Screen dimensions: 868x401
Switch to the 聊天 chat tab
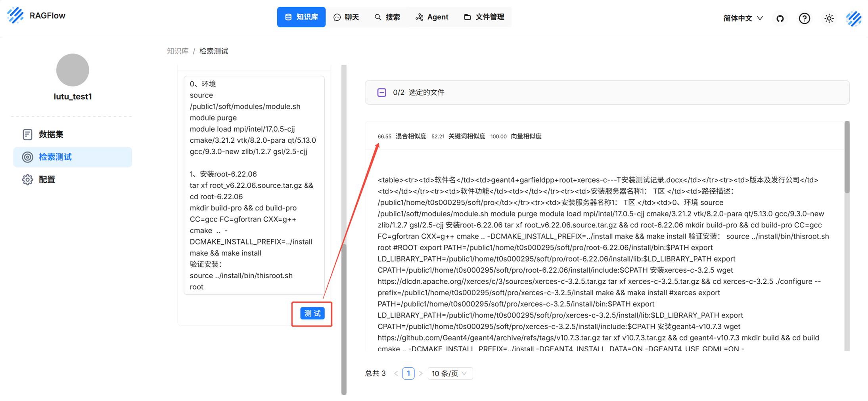[346, 17]
